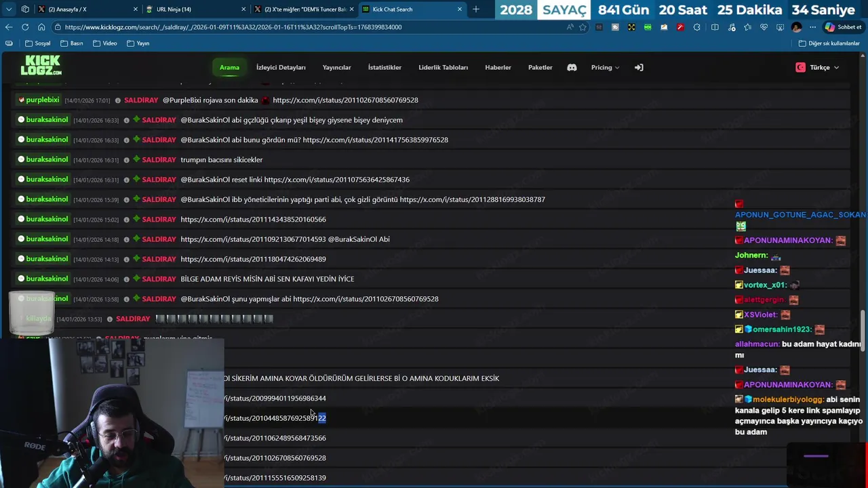Click the music note extension icon
The width and height of the screenshot is (868, 488).
tap(731, 27)
